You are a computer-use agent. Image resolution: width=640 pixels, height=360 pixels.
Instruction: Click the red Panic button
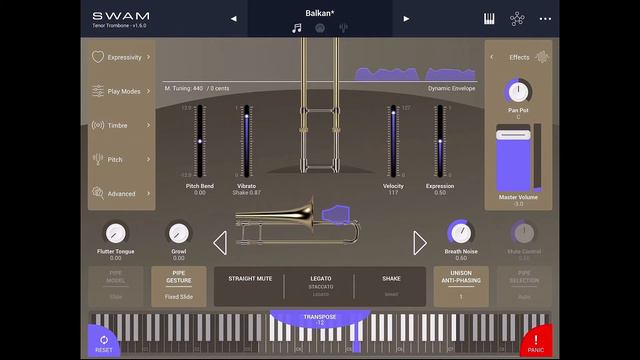point(536,343)
